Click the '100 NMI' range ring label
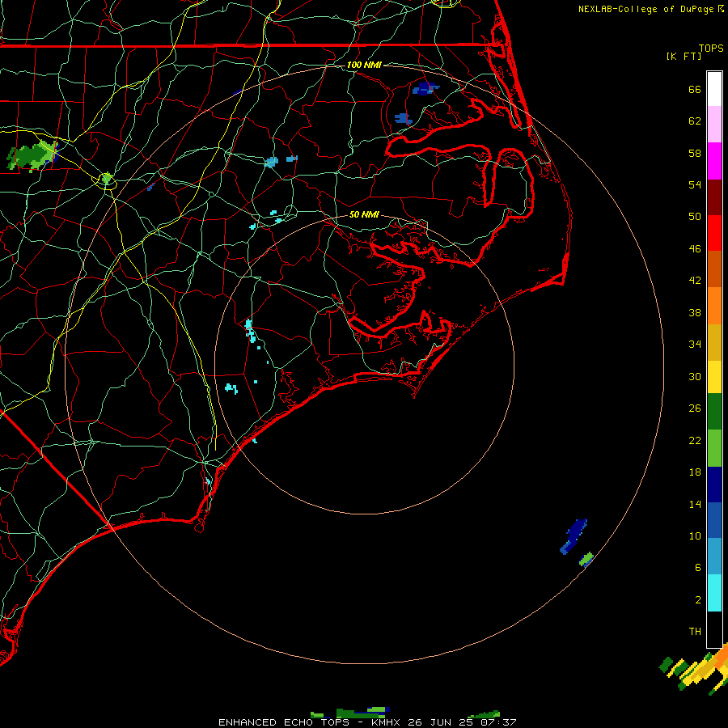The height and width of the screenshot is (728, 728). (x=364, y=65)
